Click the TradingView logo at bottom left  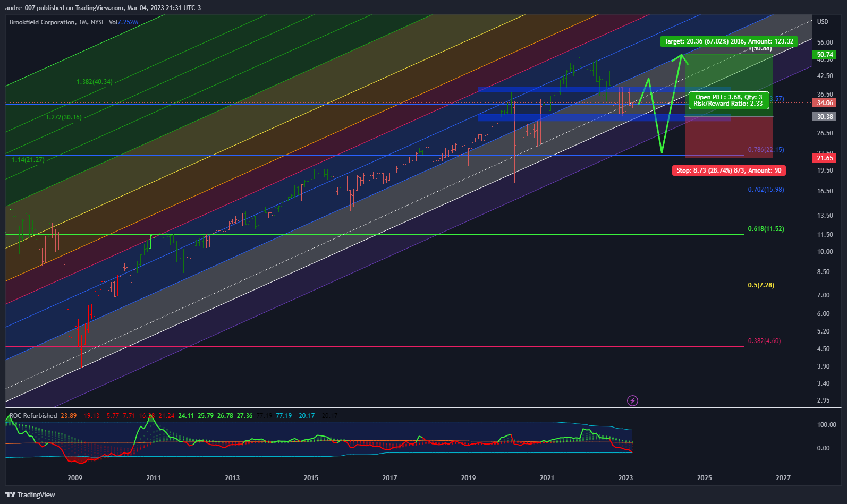click(x=30, y=494)
